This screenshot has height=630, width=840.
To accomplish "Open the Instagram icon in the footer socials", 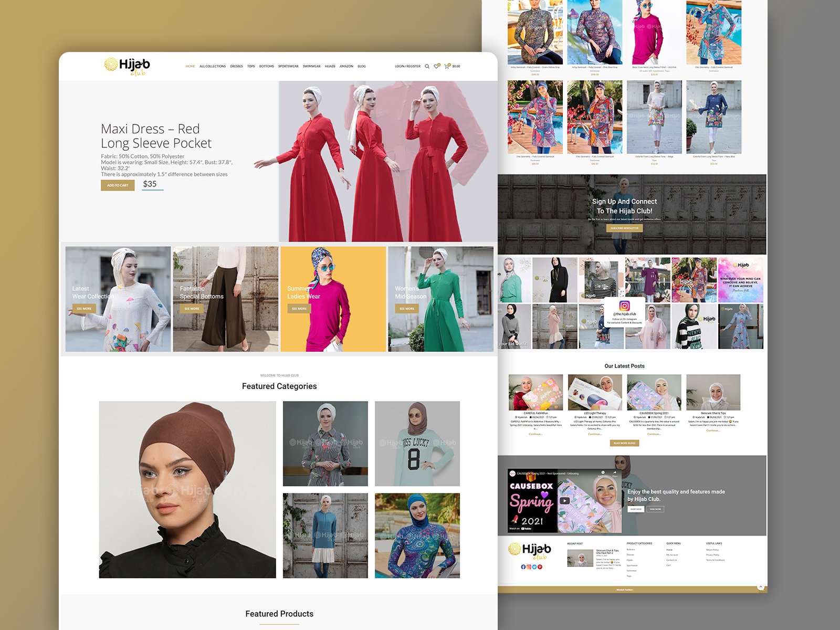I will [x=529, y=566].
